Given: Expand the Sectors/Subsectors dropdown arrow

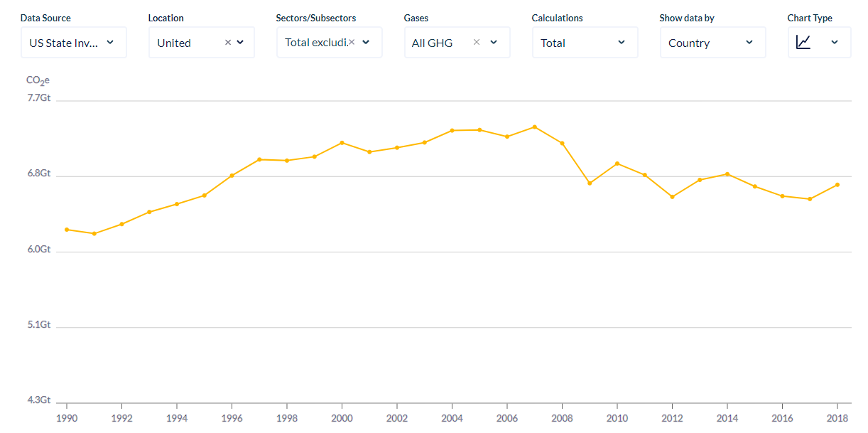Looking at the screenshot, I should coord(366,43).
